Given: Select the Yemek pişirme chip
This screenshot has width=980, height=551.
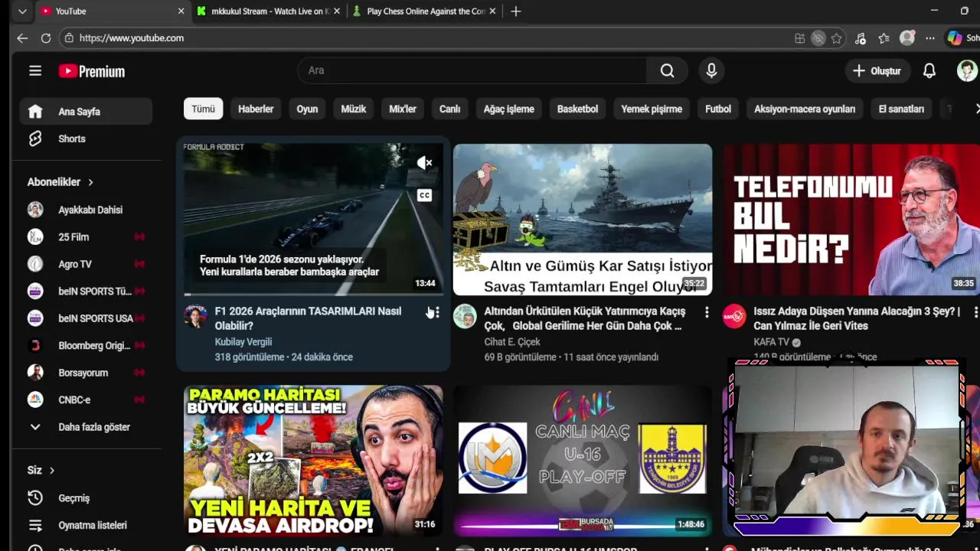Looking at the screenshot, I should click(652, 109).
